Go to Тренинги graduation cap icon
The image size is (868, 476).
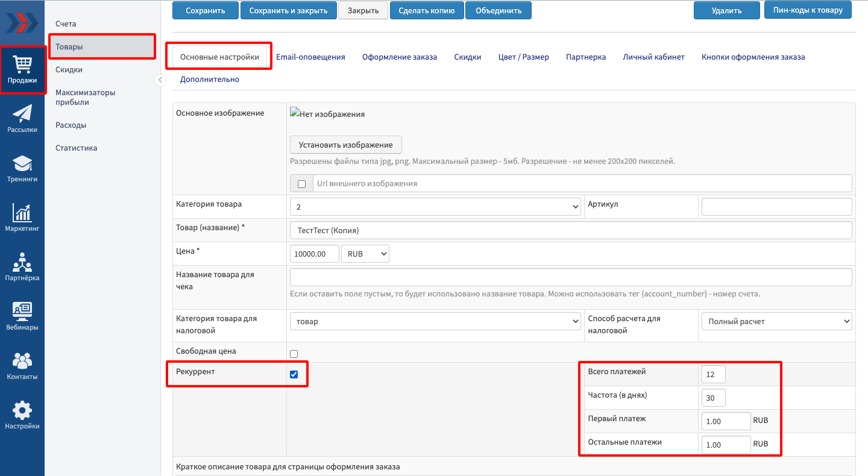click(x=22, y=168)
